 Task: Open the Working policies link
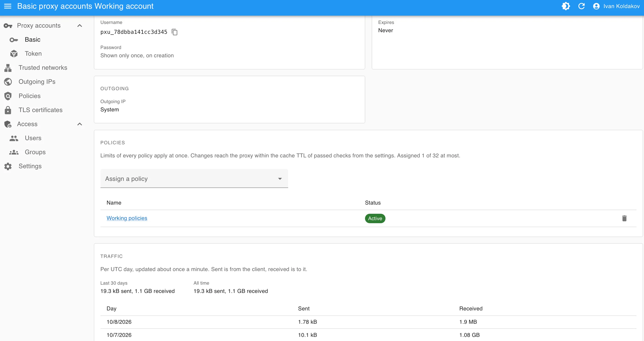127,218
